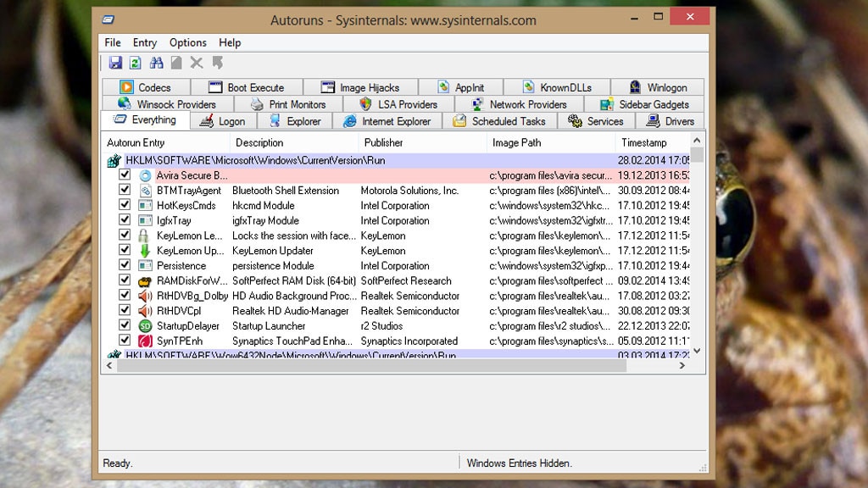Disable the BTMTrayAgent autorun checkbox
868x488 pixels.
125,191
